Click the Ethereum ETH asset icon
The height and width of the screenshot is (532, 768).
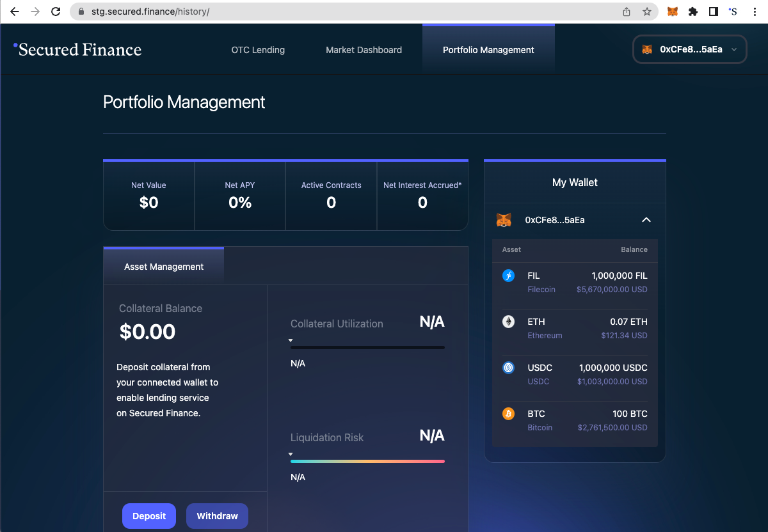coord(509,322)
